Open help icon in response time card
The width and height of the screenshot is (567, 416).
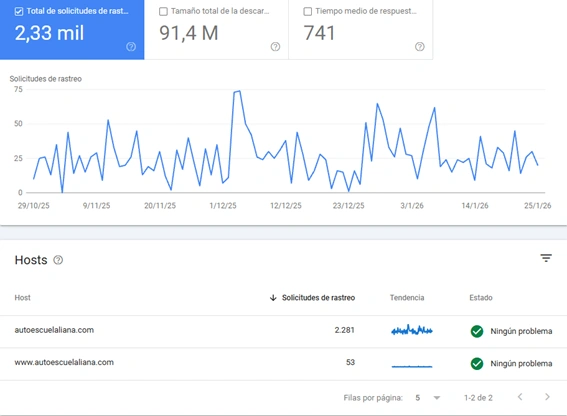tap(419, 47)
